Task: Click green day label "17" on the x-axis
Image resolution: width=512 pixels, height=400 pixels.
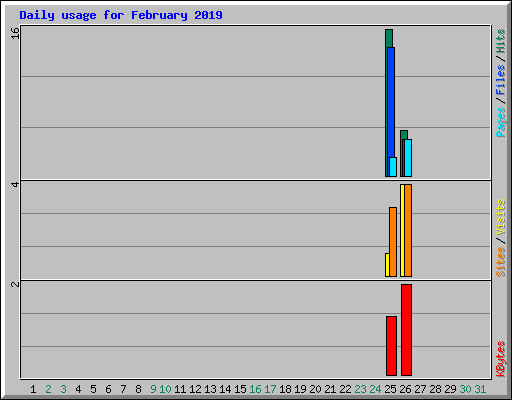Action: (x=270, y=389)
